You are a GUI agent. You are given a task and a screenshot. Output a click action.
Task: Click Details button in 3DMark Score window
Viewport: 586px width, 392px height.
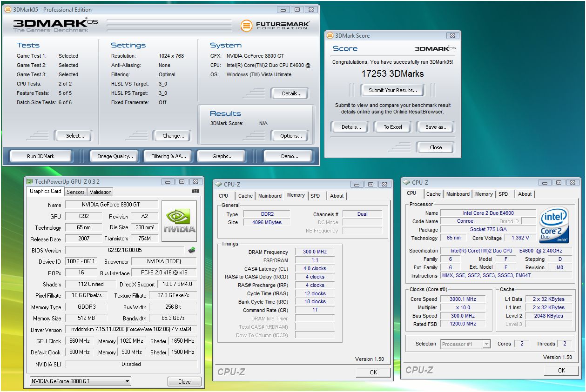(351, 127)
